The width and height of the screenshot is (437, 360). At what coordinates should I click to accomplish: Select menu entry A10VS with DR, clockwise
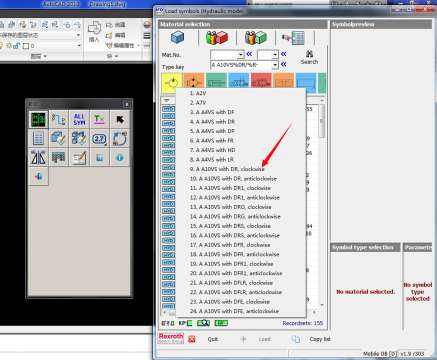(227, 169)
